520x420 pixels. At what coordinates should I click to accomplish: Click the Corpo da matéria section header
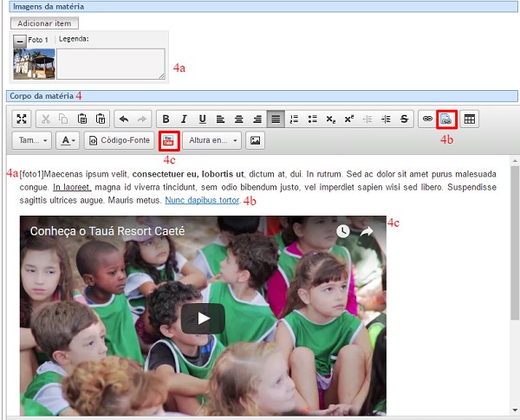[262, 96]
